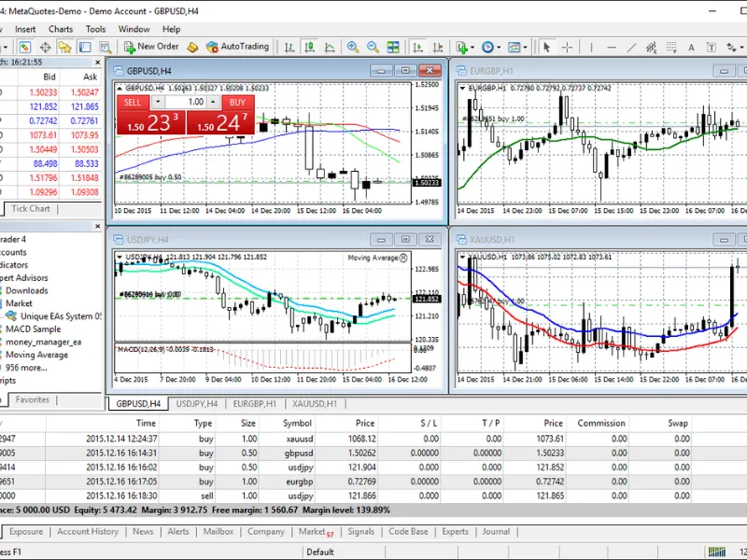Open the Journal terminal tab
747x560 pixels.
click(x=496, y=531)
